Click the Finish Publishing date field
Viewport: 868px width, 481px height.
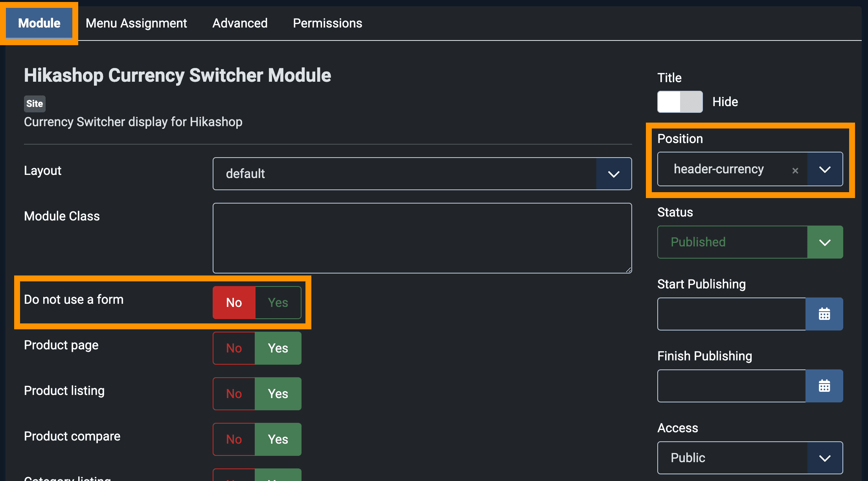click(731, 386)
